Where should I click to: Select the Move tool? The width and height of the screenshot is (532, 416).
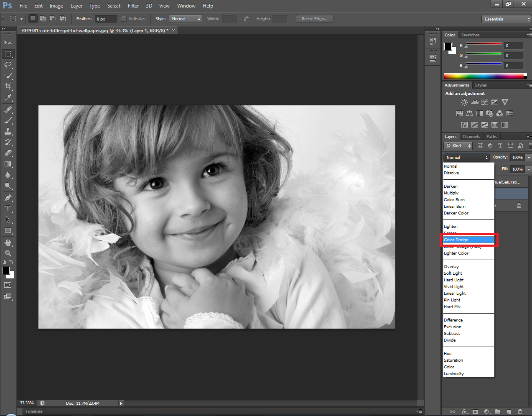tap(8, 43)
